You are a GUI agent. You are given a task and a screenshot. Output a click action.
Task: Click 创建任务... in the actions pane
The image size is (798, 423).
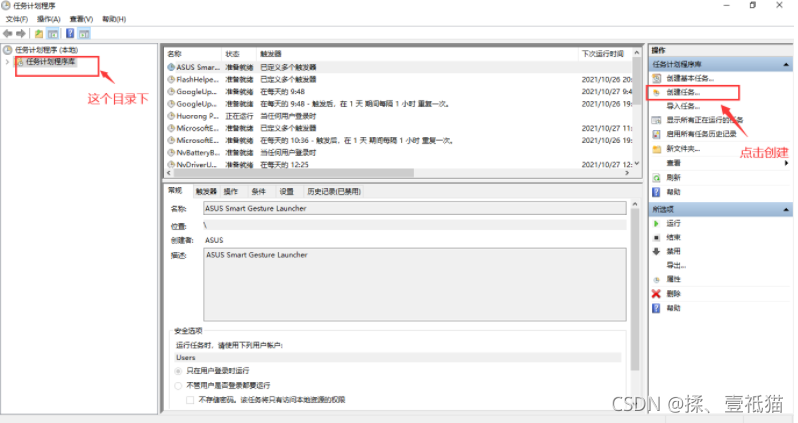coord(684,92)
